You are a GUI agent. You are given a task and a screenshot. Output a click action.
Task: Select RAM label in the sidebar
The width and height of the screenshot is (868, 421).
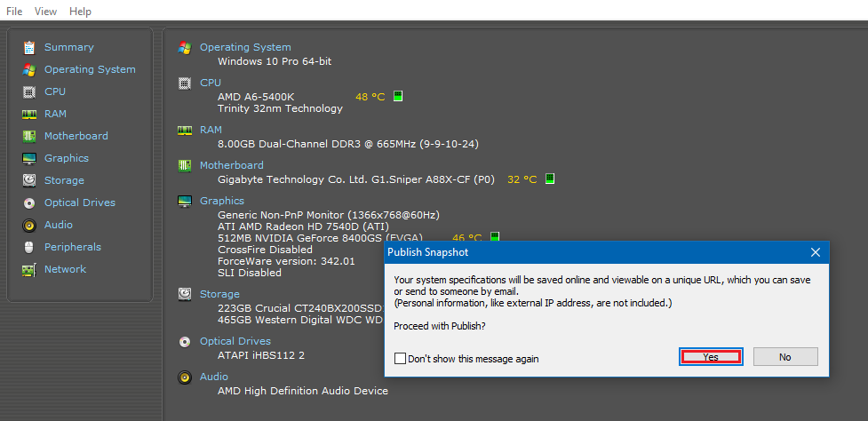coord(55,114)
